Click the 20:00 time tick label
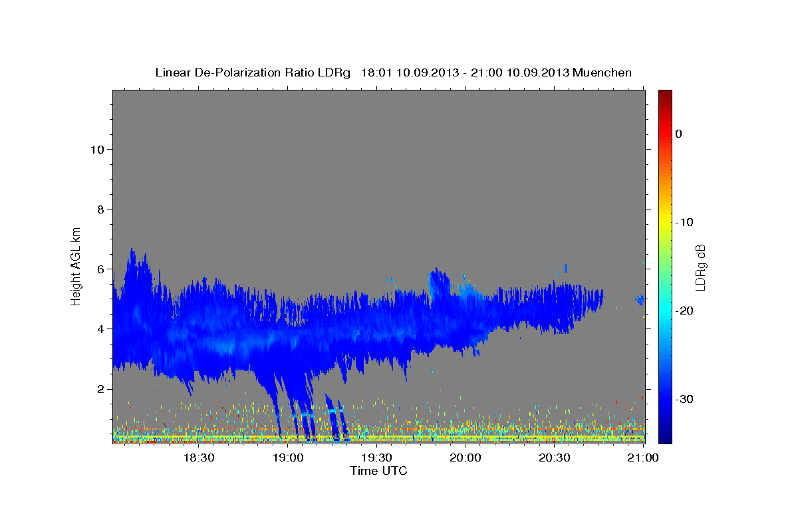This screenshot has width=798, height=532. click(x=465, y=458)
